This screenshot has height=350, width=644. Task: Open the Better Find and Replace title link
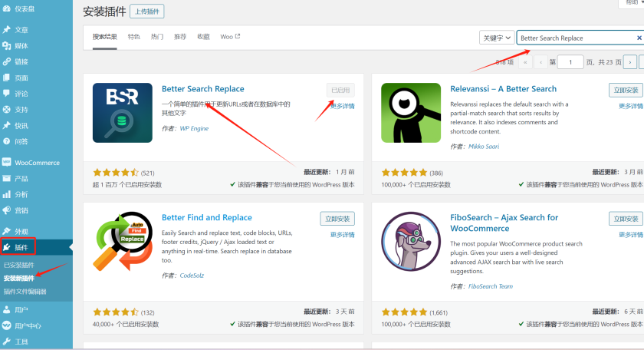click(206, 217)
